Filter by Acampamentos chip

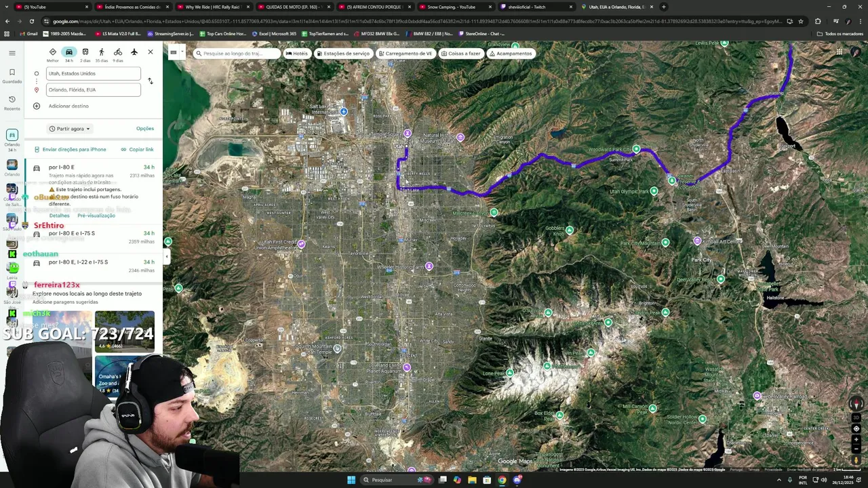(x=510, y=54)
